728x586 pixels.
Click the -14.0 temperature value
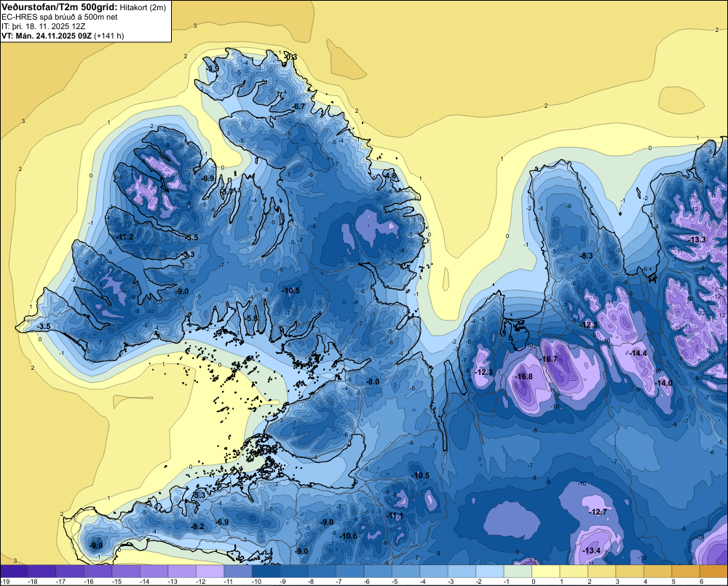pyautogui.click(x=664, y=383)
